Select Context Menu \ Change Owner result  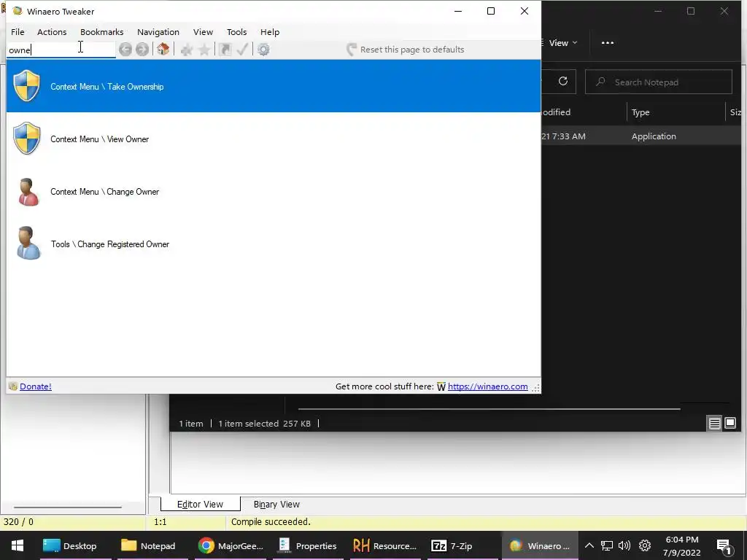click(x=274, y=192)
